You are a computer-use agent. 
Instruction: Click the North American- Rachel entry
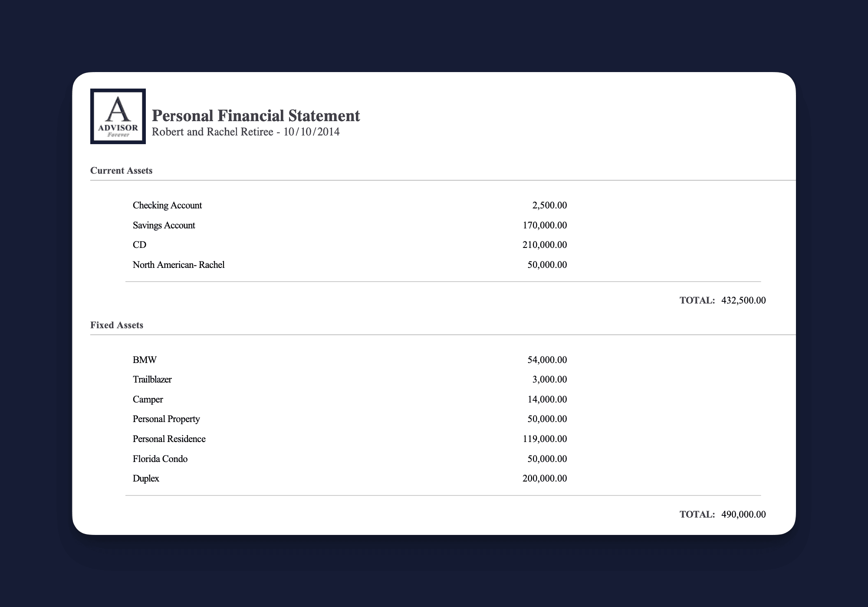[x=178, y=264]
